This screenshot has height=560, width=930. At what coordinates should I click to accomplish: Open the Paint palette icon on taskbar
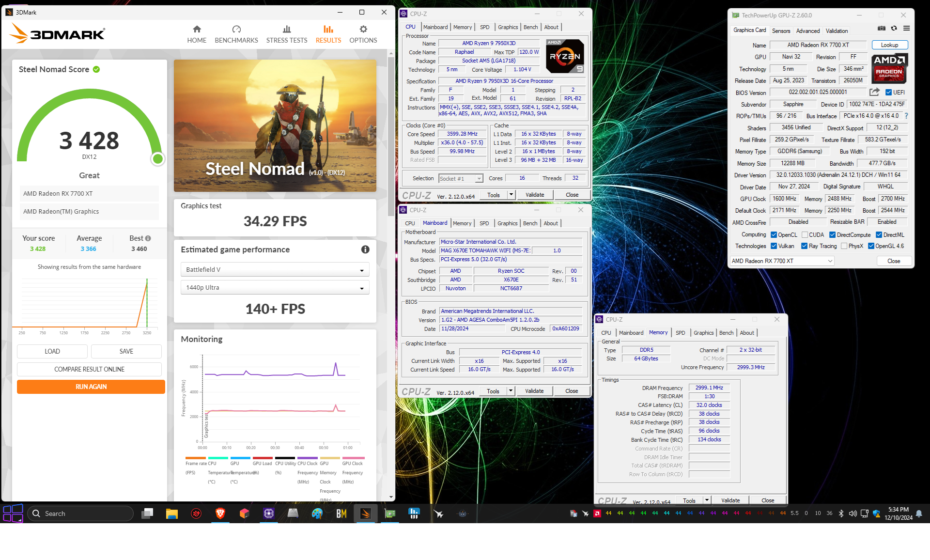coord(317,513)
